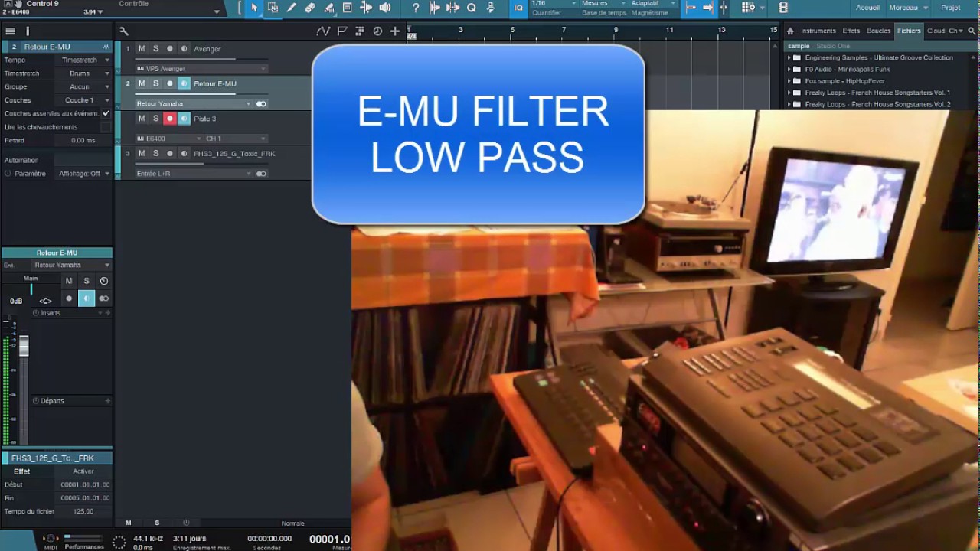Adjust the <C> pan control

coord(45,301)
